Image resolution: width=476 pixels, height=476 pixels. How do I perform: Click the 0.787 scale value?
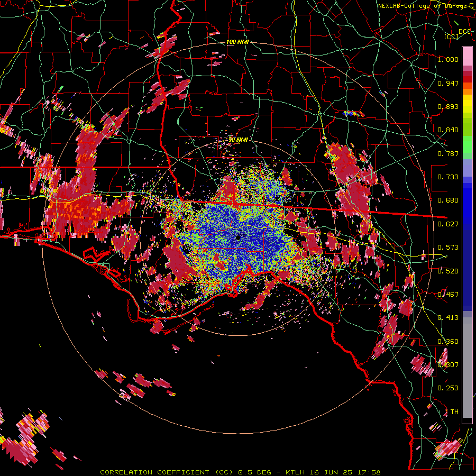coord(448,153)
